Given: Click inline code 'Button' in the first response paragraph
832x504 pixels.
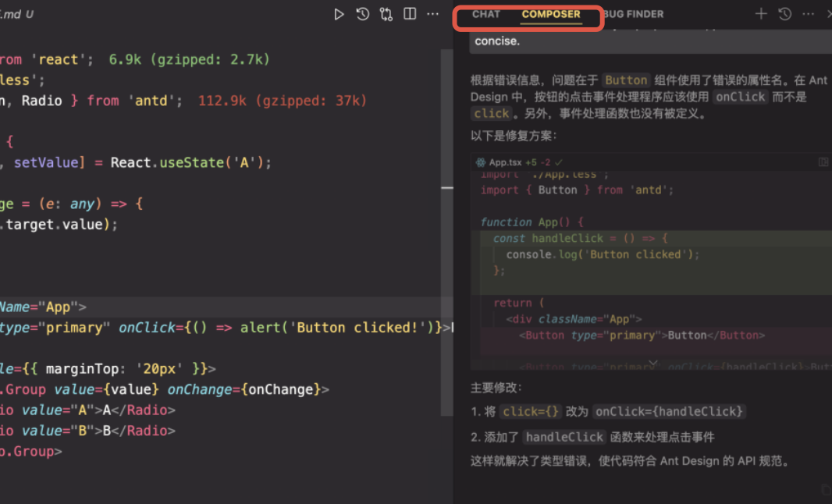Looking at the screenshot, I should (x=626, y=80).
